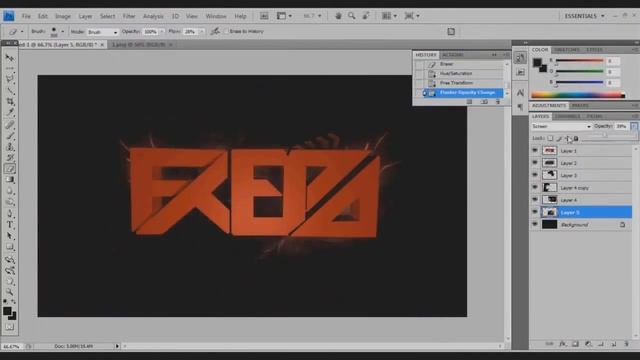The image size is (640, 360).
Task: Open the File menu
Action: pyautogui.click(x=26, y=16)
